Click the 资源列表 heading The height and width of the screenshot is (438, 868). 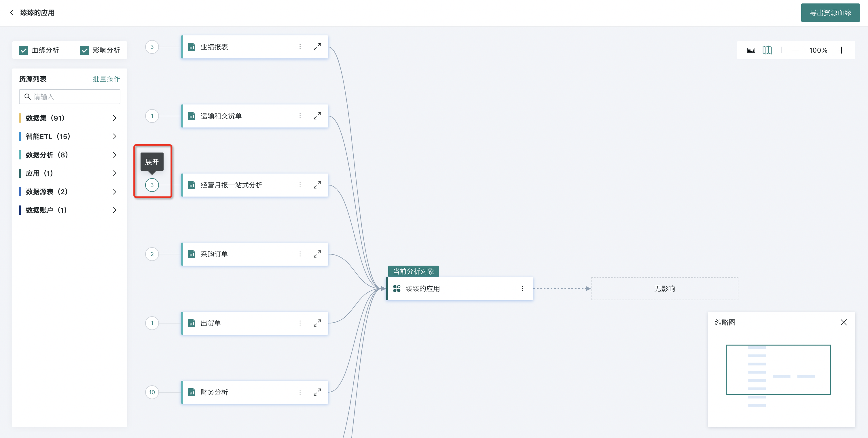pyautogui.click(x=33, y=79)
